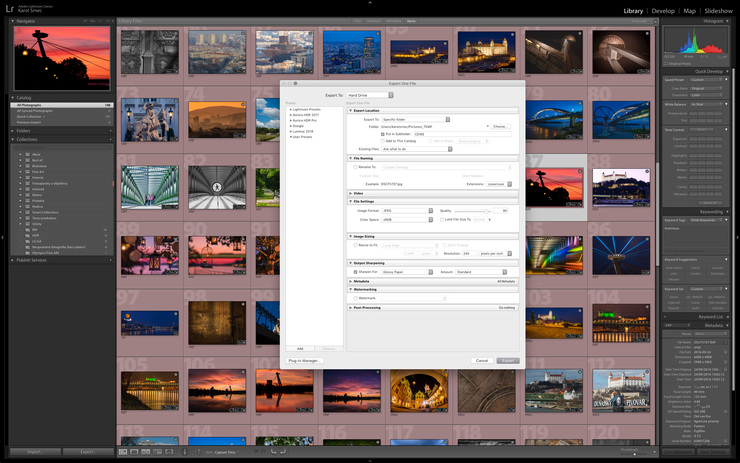Expand Lightroom Presets in preset list
740x463 pixels.
click(x=291, y=109)
